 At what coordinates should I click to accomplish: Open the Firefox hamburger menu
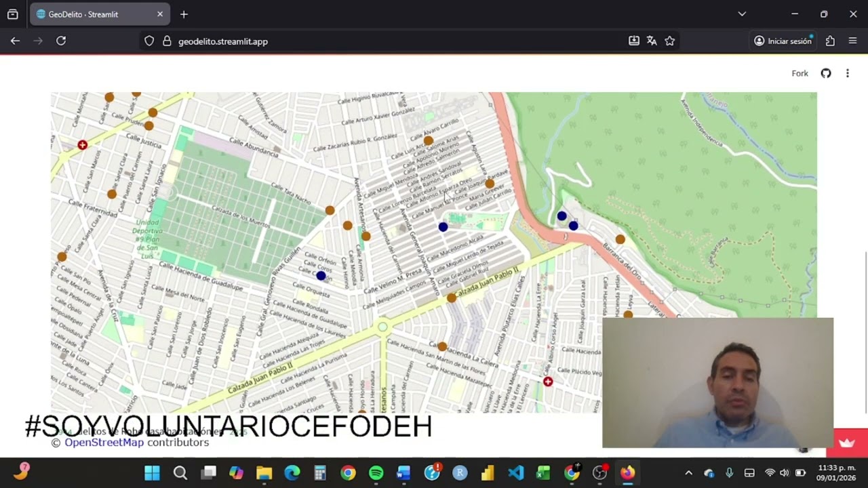tap(852, 41)
